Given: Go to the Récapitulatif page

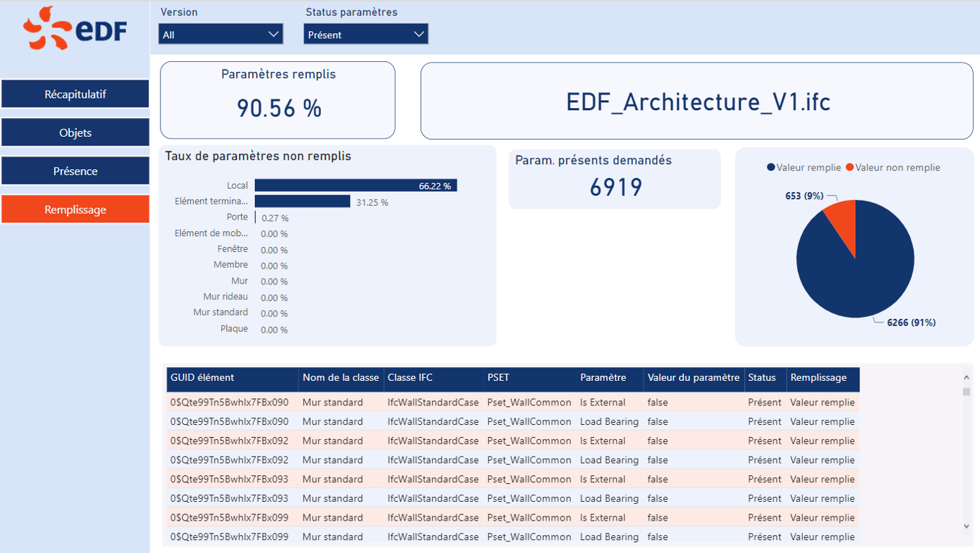Looking at the screenshot, I should click(x=75, y=94).
